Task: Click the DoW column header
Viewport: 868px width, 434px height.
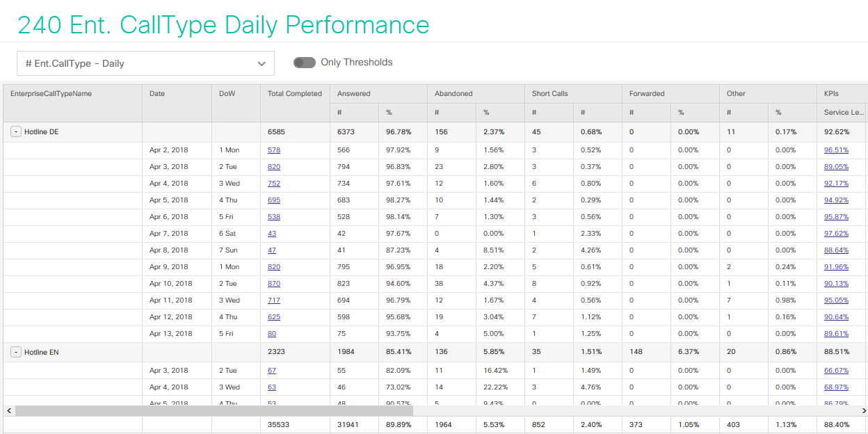Action: coord(227,94)
